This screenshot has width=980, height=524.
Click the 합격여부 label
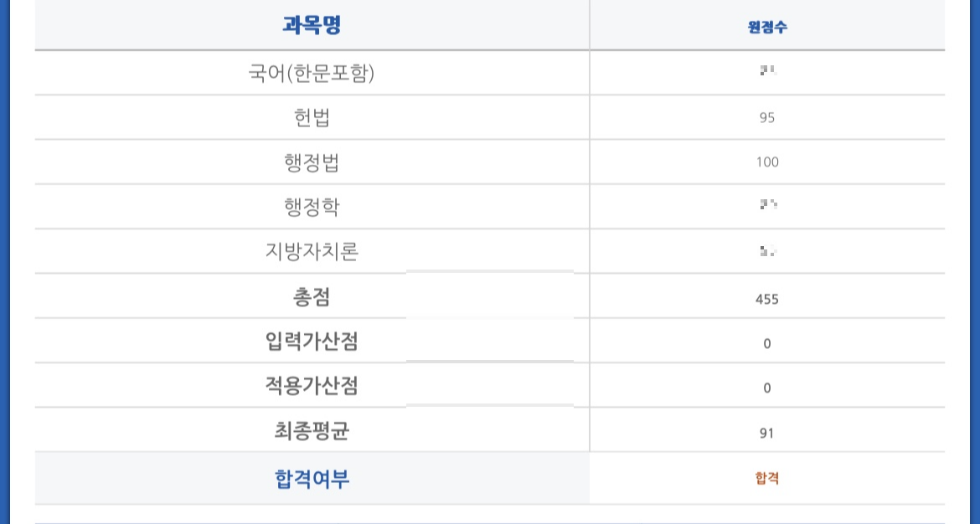312,479
